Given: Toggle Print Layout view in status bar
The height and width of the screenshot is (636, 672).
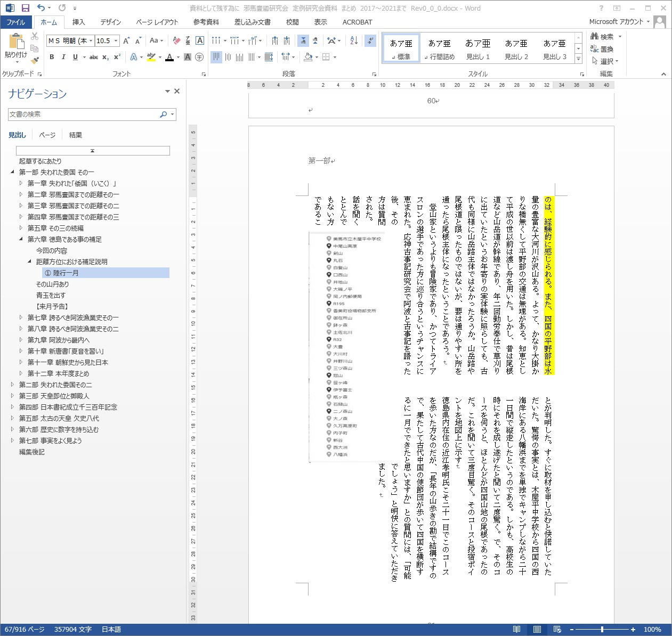Looking at the screenshot, I should click(537, 630).
